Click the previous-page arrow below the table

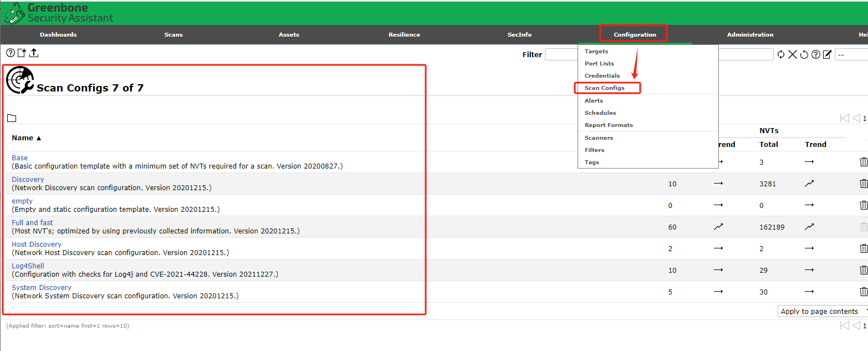point(856,325)
